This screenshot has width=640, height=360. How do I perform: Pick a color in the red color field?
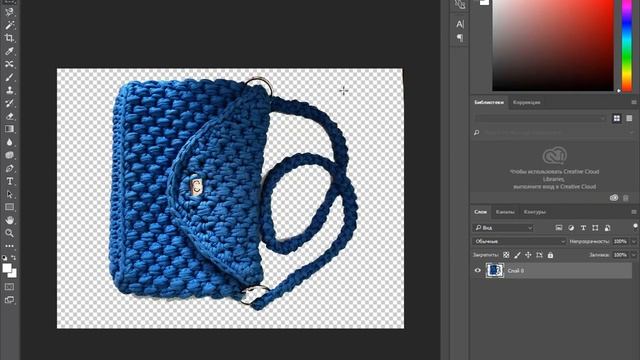click(x=553, y=45)
